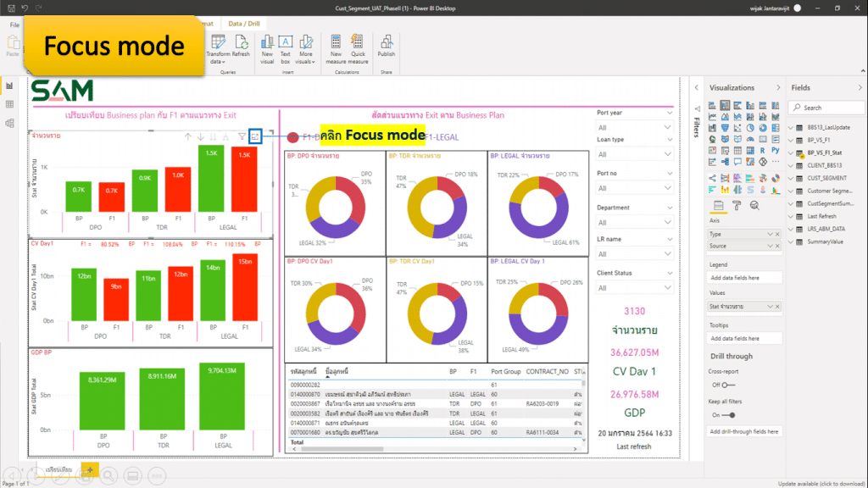Click the Fields pane Search box
The height and width of the screenshot is (488, 868).
click(826, 108)
